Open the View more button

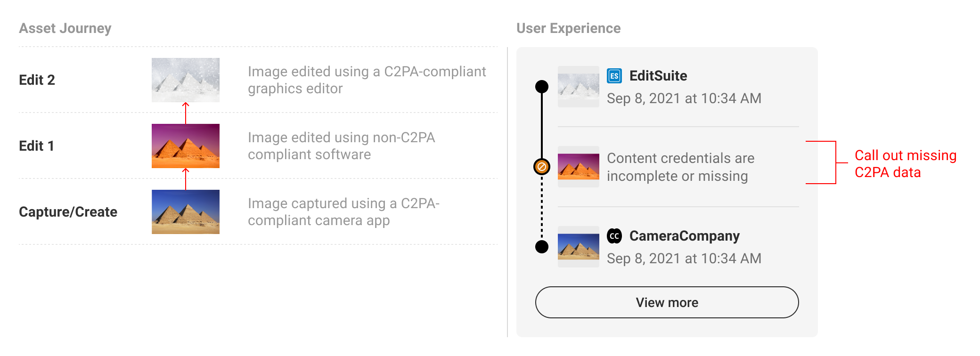tap(667, 302)
